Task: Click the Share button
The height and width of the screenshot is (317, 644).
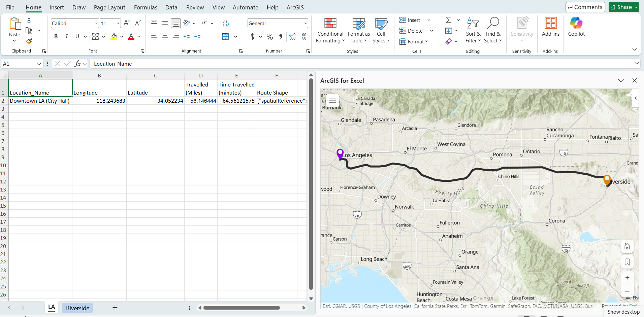Action: click(624, 7)
